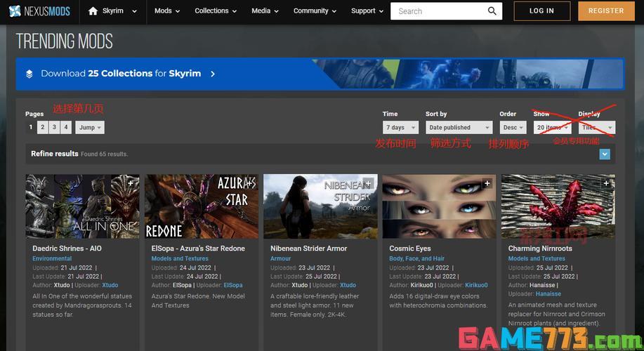Screen dimensions: 644x351
Task: Open the Support menu
Action: pyautogui.click(x=367, y=11)
